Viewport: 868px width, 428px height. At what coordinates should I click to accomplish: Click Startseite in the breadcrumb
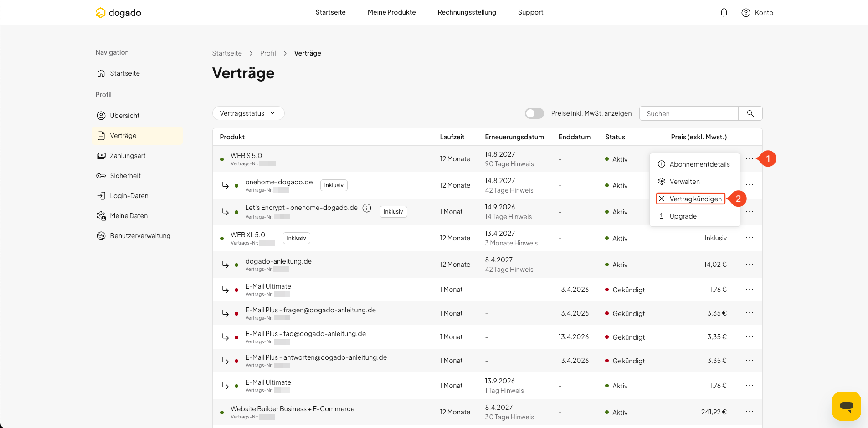227,53
